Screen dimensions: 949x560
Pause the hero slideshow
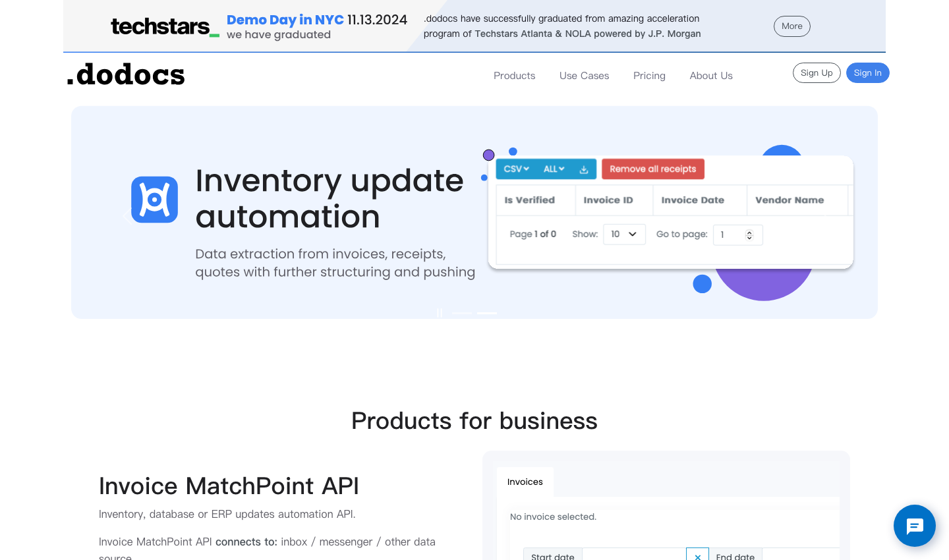(x=440, y=313)
